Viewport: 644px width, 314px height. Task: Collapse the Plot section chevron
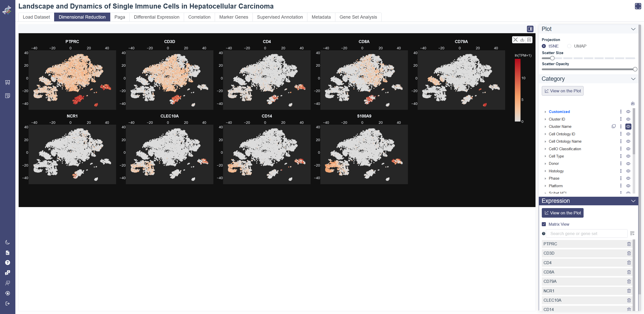pyautogui.click(x=633, y=29)
